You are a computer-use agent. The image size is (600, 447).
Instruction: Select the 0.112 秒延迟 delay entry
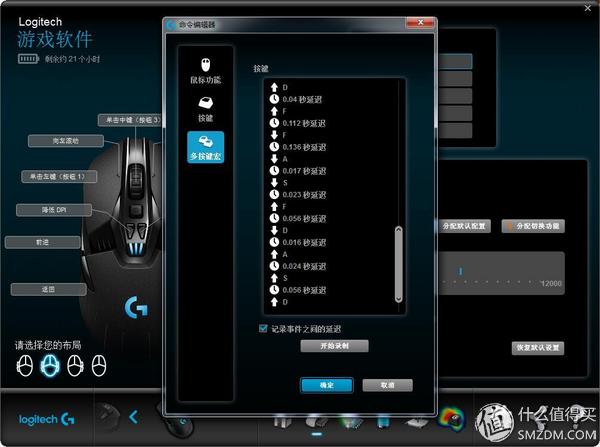pyautogui.click(x=304, y=123)
